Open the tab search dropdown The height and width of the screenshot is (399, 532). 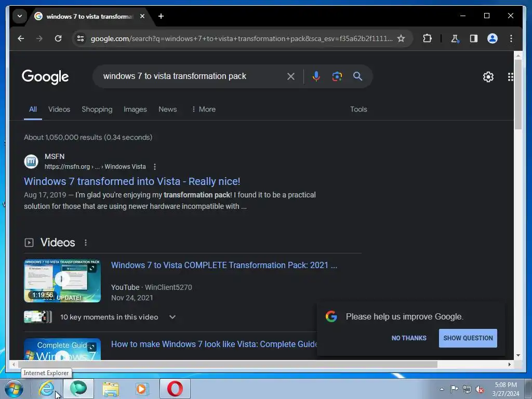tap(20, 16)
